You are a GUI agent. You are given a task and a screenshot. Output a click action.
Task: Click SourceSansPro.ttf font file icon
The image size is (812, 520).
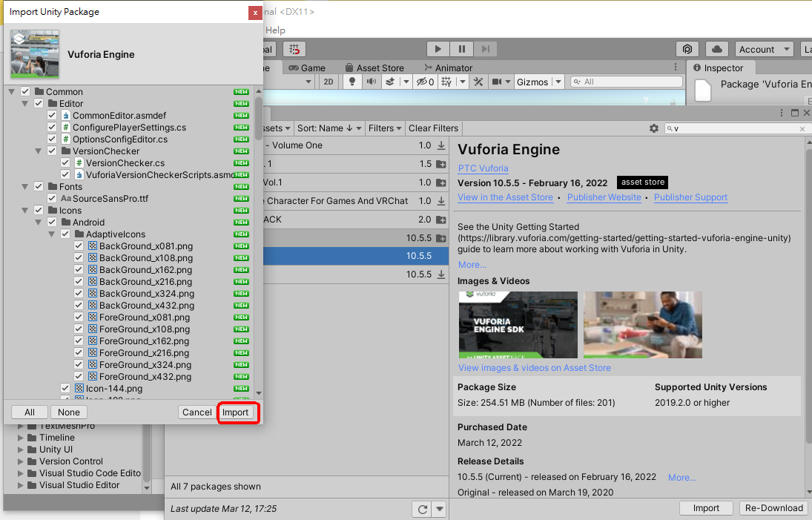(x=66, y=198)
